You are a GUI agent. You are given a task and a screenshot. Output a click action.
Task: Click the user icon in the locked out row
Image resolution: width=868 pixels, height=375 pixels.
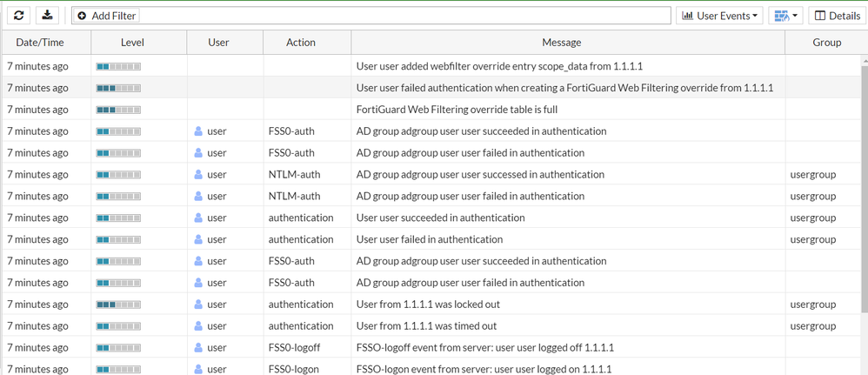click(x=198, y=305)
